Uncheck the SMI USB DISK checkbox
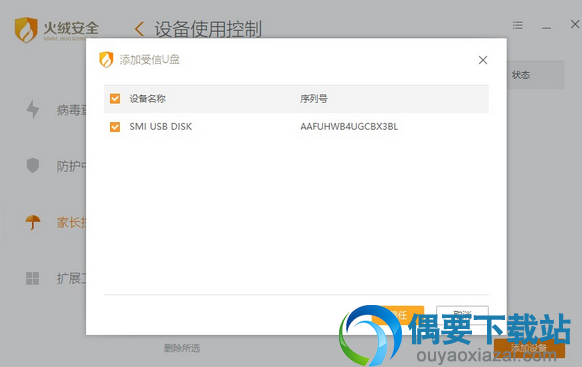582x367 pixels. click(115, 127)
